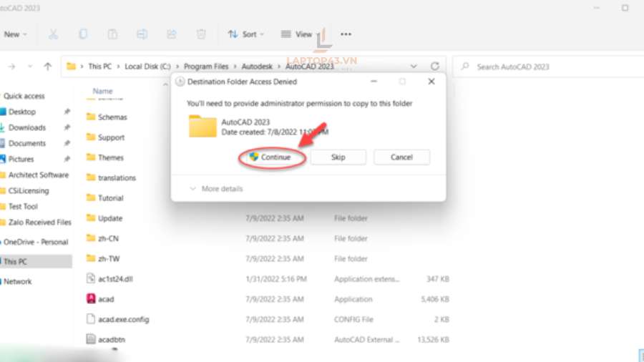The width and height of the screenshot is (644, 362).
Task: Click the zh-TW folder icon
Action: tap(91, 258)
